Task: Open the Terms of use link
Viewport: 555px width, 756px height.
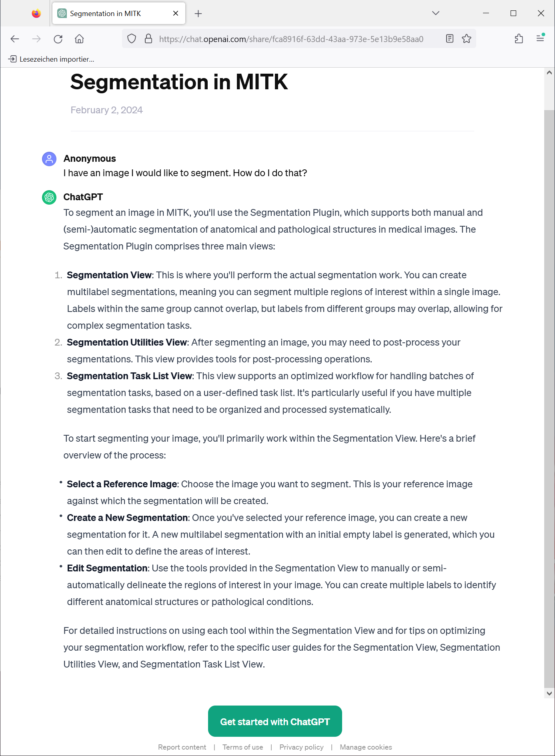Action: click(x=242, y=747)
